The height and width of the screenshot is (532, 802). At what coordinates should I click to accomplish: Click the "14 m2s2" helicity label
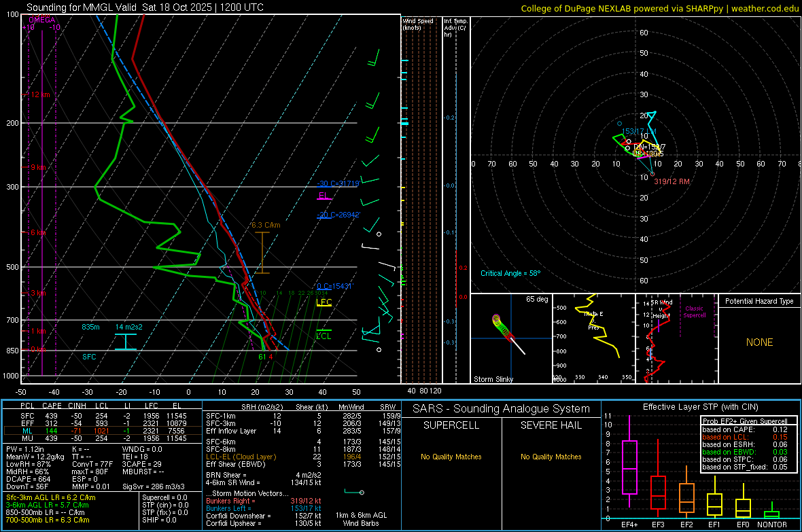tap(129, 327)
